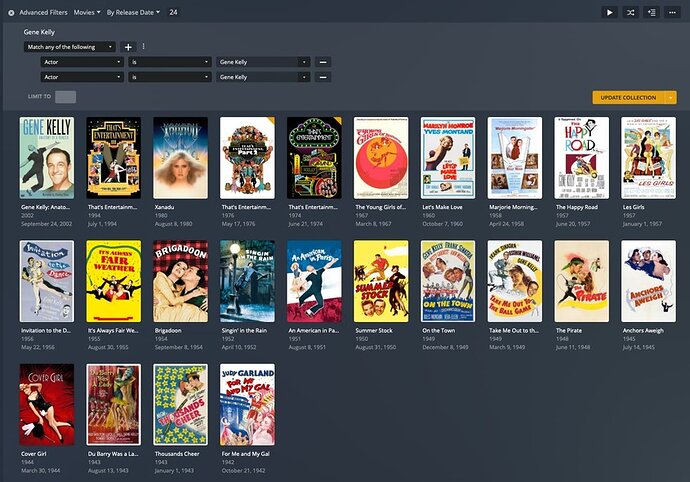The height and width of the screenshot is (482, 690).
Task: Open the Movies library type dropdown
Action: (87, 12)
